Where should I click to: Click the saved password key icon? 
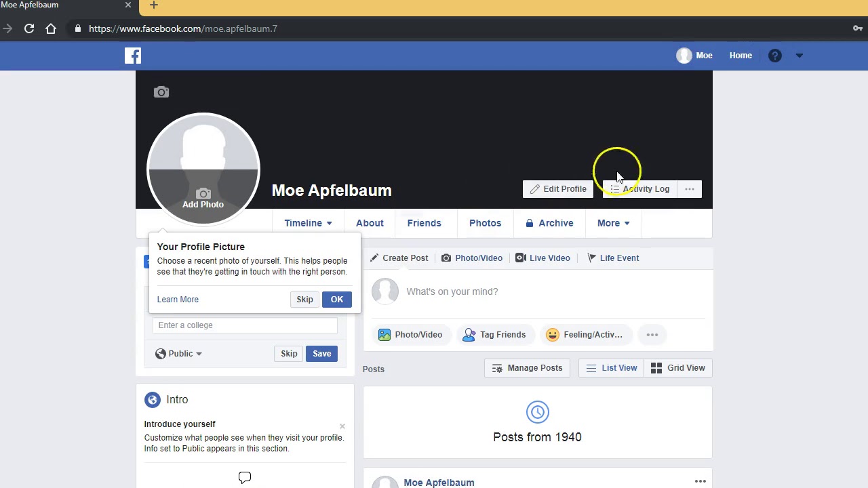click(x=858, y=28)
